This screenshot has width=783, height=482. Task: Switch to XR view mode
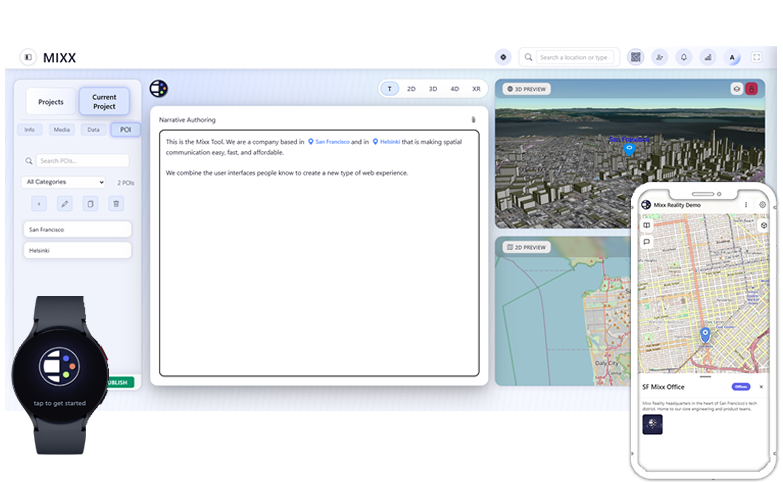(476, 89)
